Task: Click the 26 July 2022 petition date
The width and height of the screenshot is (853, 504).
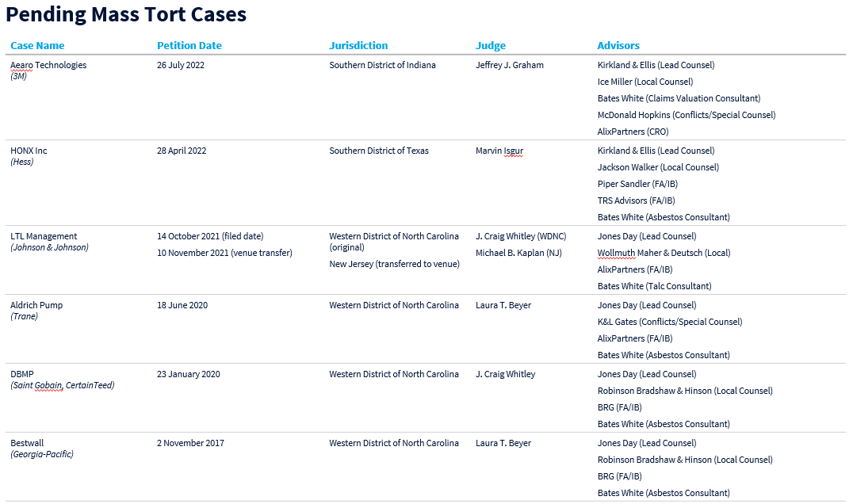Action: click(x=181, y=65)
